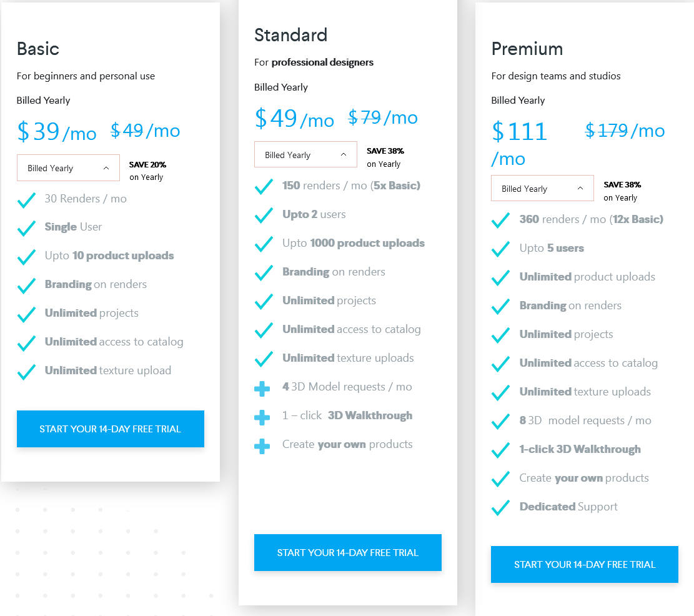Image resolution: width=694 pixels, height=616 pixels.
Task: Click the plus icon beside 4 3D Model requests
Action: pyautogui.click(x=263, y=387)
